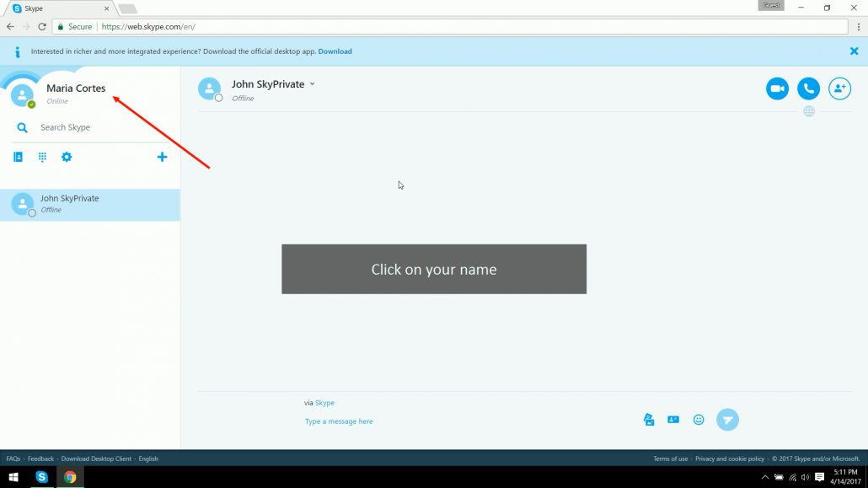Click the Skype browser tab
Viewport: 868px width, 488px height.
click(x=60, y=8)
